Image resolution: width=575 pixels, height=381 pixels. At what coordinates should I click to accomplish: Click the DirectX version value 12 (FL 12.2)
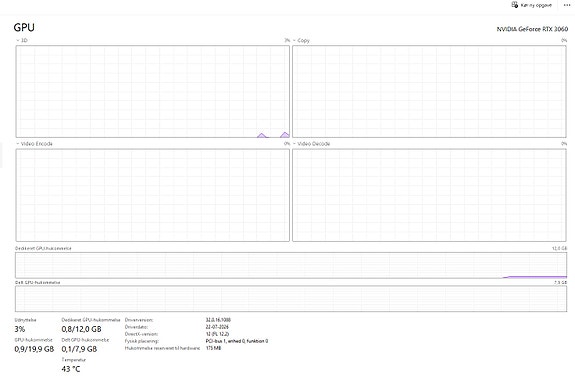217,334
